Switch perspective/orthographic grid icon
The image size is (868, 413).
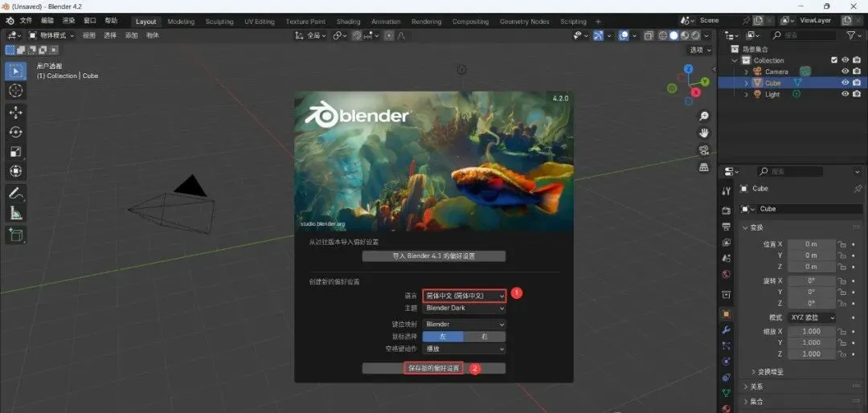704,166
